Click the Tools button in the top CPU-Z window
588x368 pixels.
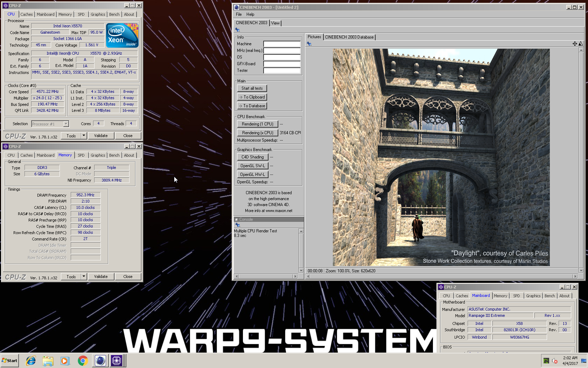pyautogui.click(x=71, y=136)
